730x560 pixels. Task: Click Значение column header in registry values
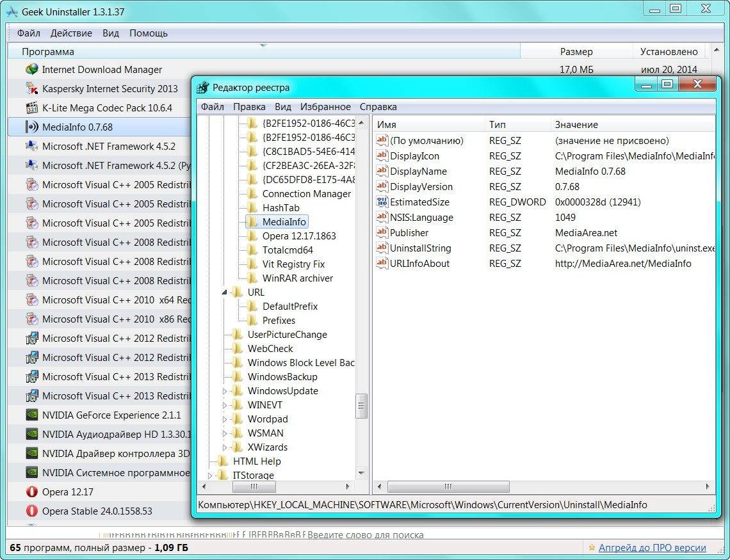pos(633,124)
